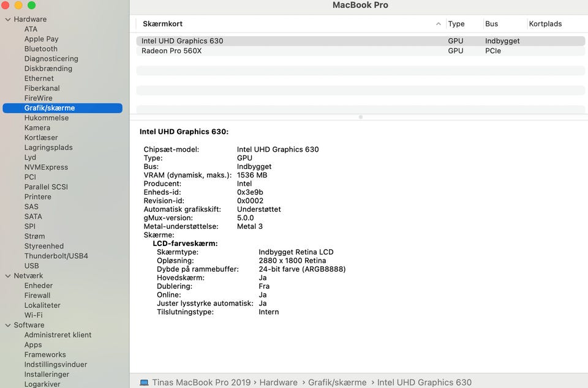The image size is (588, 388).
Task: Select Thunderbolt/USB4 in the sidebar
Action: click(x=56, y=256)
